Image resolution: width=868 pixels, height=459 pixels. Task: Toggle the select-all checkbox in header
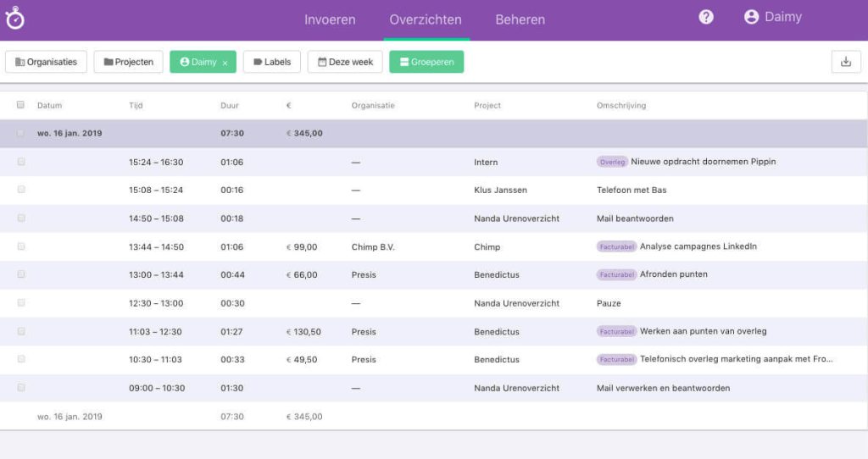(20, 105)
